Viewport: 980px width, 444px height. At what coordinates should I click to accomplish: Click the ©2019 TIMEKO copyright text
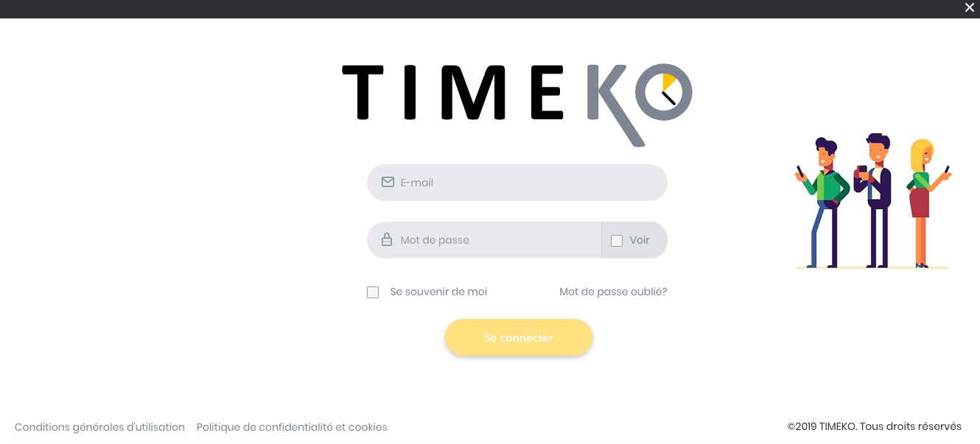[x=875, y=426]
